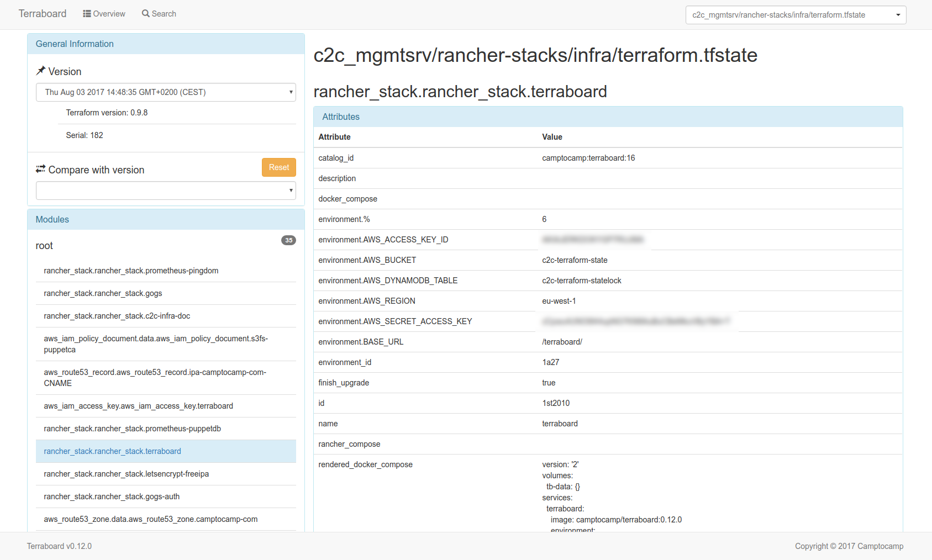Click the Value column header

tap(552, 137)
